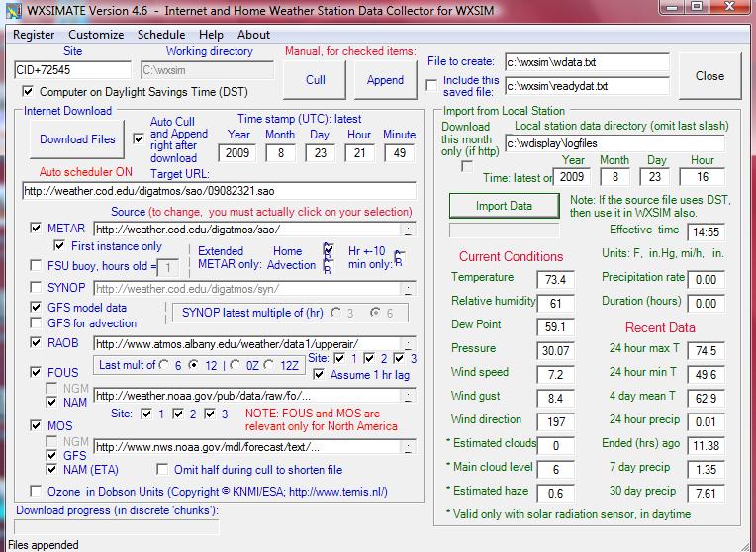Toggle GFS checkbox under MOS
756x552 pixels.
click(51, 455)
